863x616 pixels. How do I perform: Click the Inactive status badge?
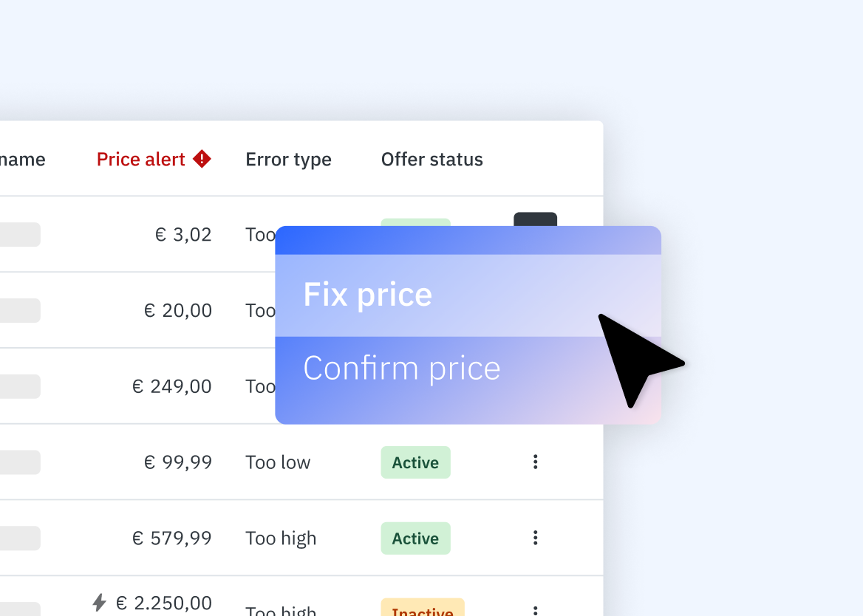pos(423,610)
